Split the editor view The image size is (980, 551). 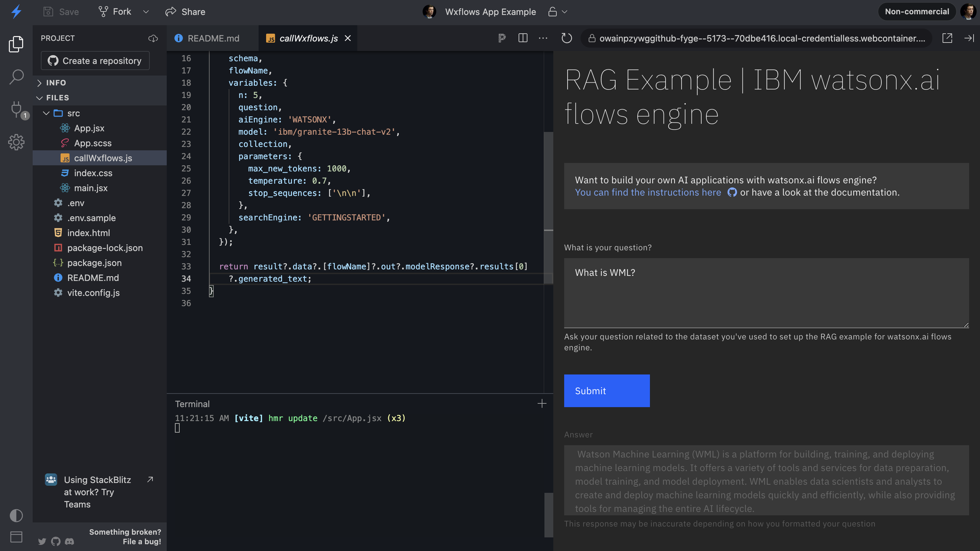coord(523,38)
